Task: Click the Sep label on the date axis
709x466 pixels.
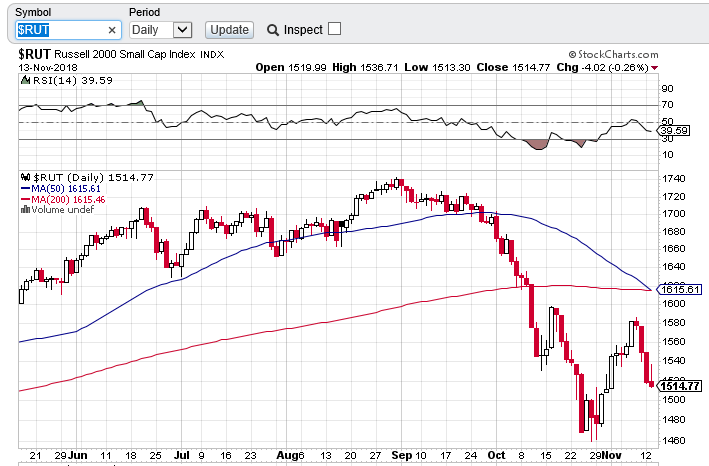Action: click(402, 455)
